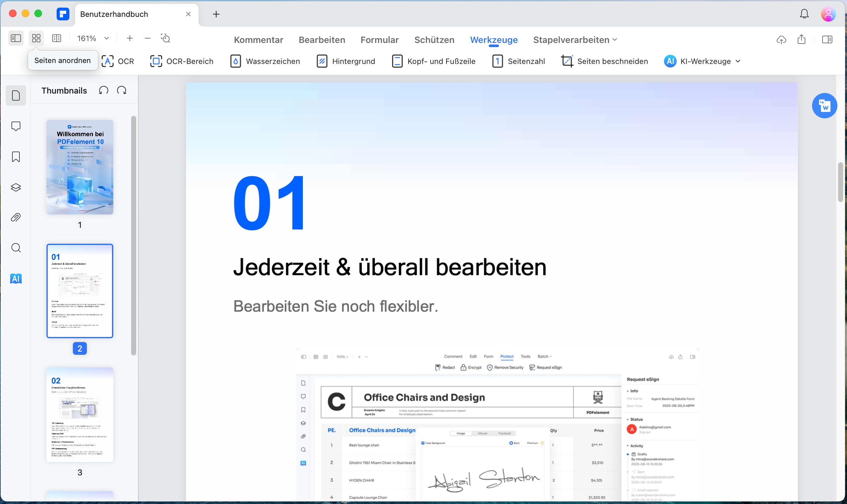Click the text Bearbeiten Sie noch flexibler.

tap(336, 306)
